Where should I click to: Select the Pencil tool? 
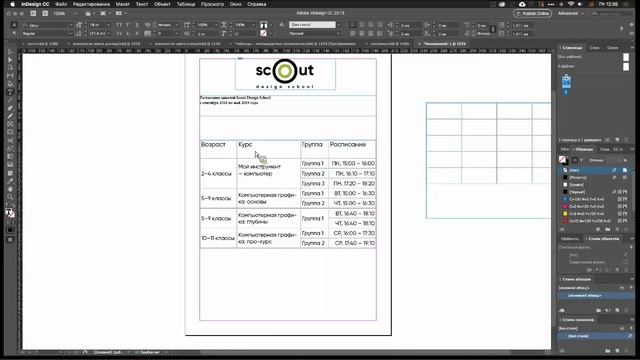click(x=10, y=116)
